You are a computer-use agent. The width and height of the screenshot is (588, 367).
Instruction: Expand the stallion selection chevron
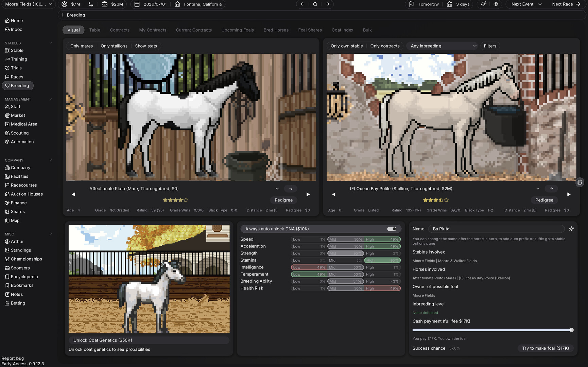[x=538, y=189]
